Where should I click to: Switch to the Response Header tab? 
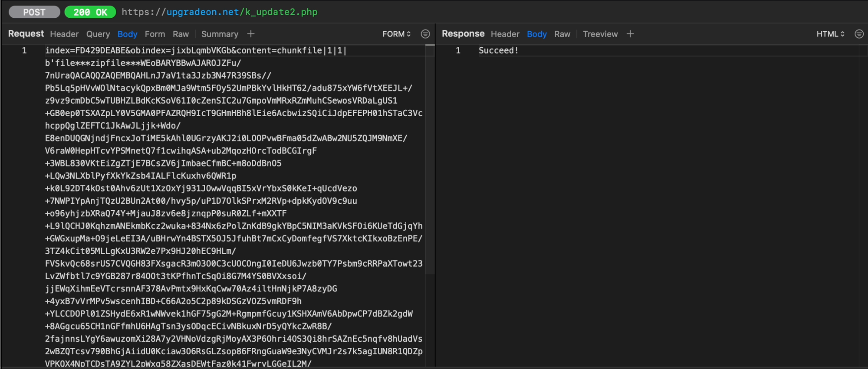point(505,34)
